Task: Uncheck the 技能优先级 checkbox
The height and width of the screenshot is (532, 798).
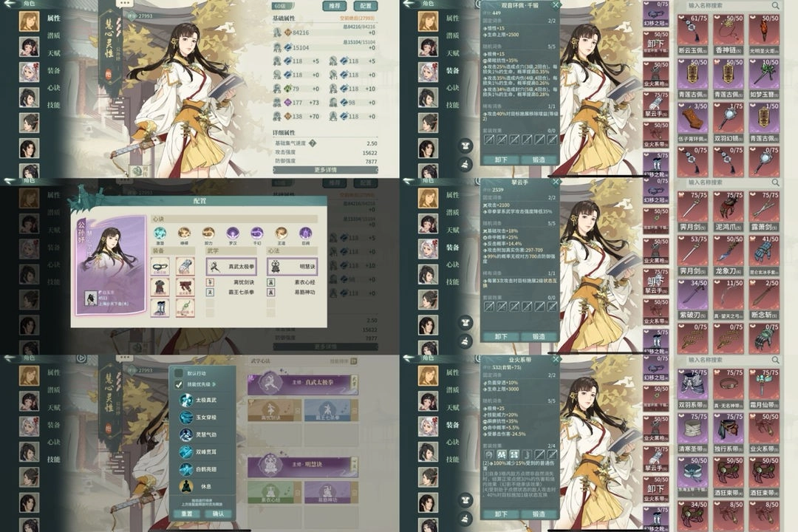Action: point(178,385)
